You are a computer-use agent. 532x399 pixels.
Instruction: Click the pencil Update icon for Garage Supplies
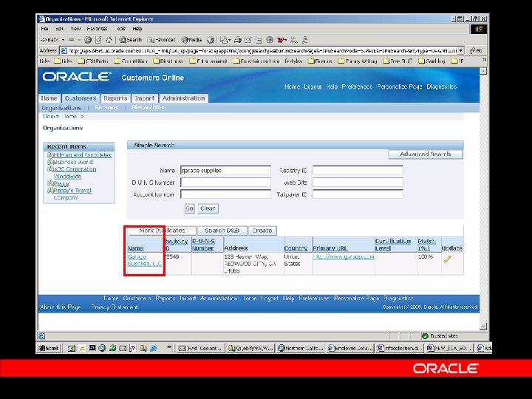[x=447, y=259]
